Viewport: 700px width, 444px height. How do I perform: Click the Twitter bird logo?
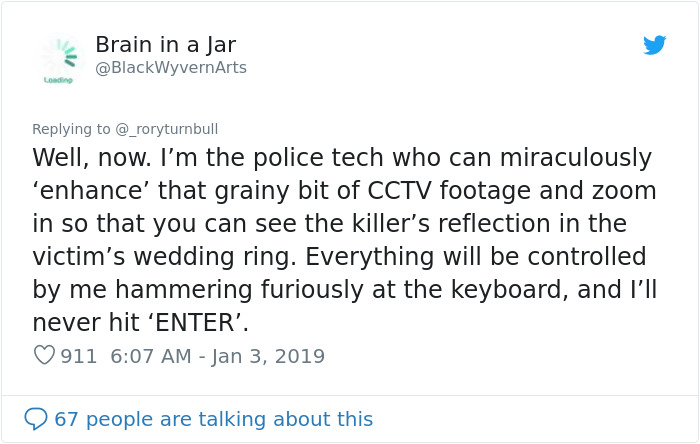(654, 45)
